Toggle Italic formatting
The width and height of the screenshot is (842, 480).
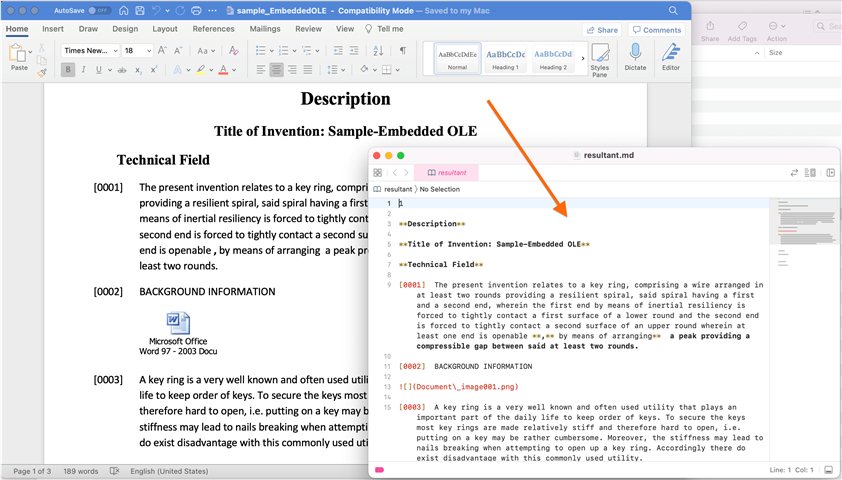82,70
